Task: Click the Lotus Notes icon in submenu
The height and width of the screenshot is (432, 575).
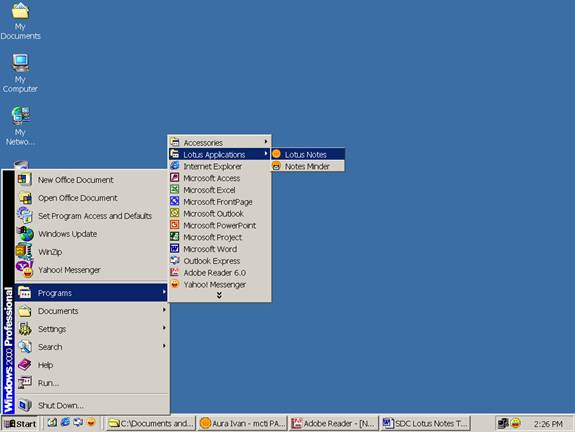Action: pos(277,154)
